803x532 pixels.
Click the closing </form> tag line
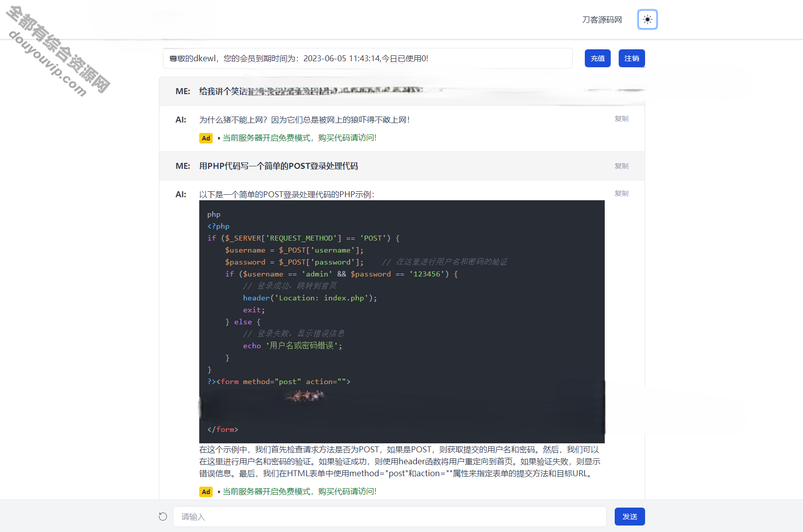pos(223,429)
